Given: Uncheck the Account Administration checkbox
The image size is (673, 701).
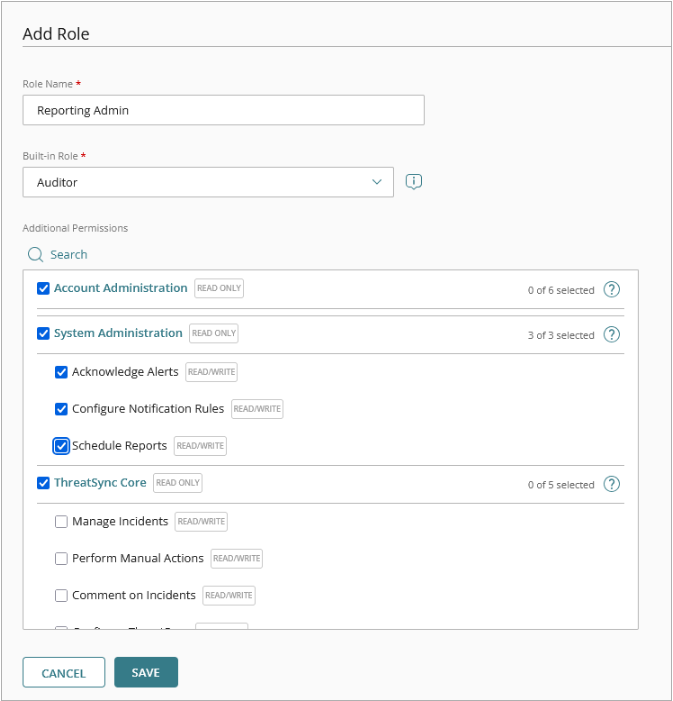Looking at the screenshot, I should click(x=43, y=289).
